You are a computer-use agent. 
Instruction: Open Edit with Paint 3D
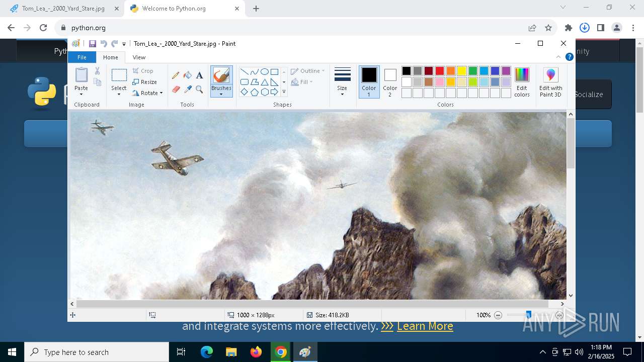click(551, 82)
